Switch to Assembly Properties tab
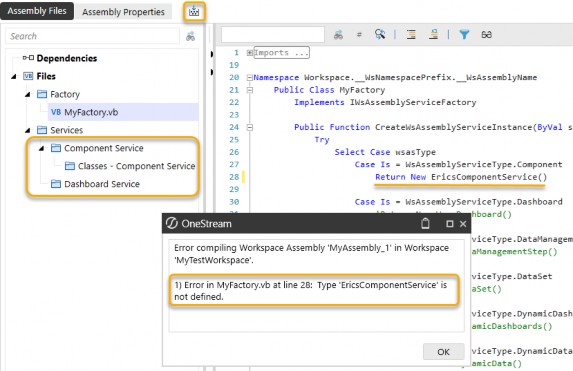Screen dimensions: 573x371 coord(123,12)
